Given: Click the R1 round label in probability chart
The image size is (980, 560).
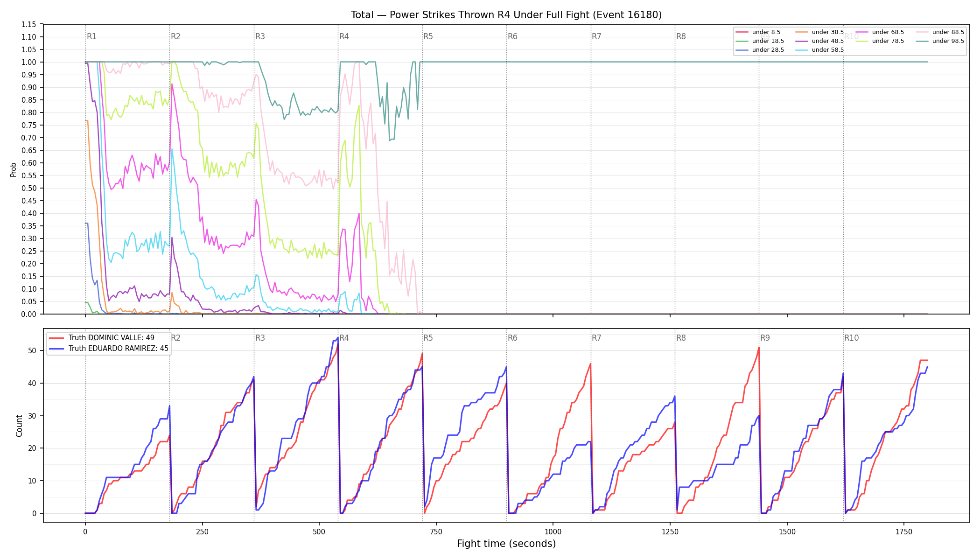Looking at the screenshot, I should (x=91, y=36).
